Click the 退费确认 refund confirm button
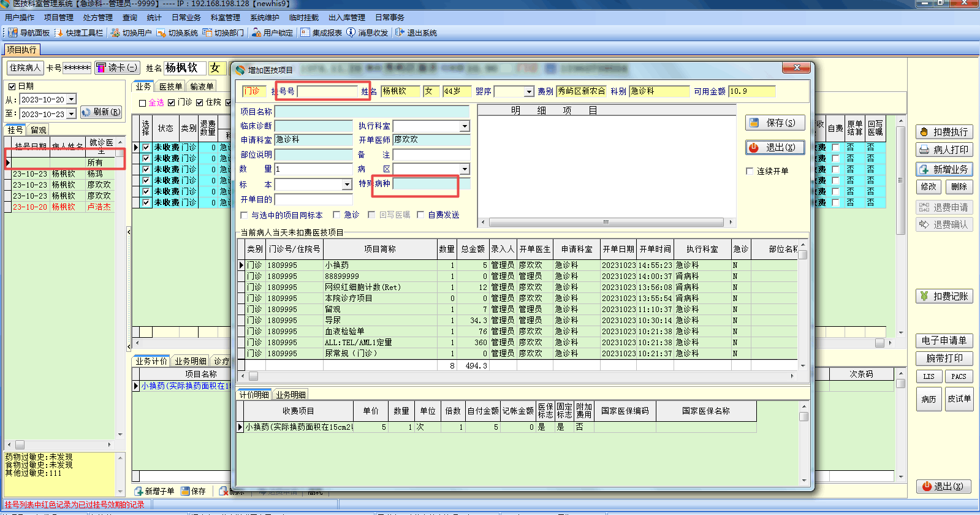The width and height of the screenshot is (980, 515). click(944, 224)
